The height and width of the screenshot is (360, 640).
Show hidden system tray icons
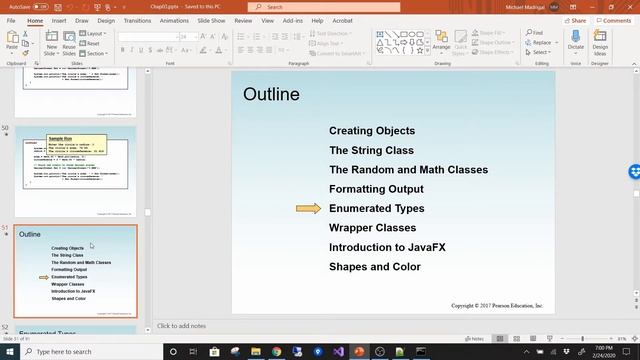pos(527,351)
